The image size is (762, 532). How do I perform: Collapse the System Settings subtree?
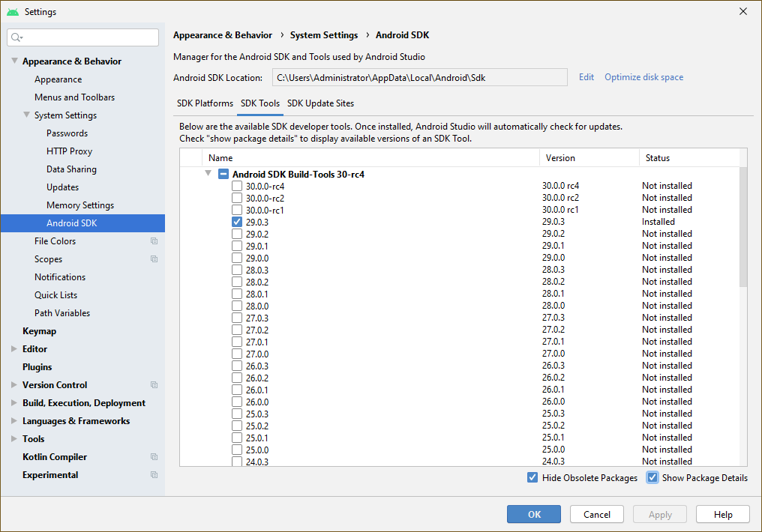click(27, 115)
